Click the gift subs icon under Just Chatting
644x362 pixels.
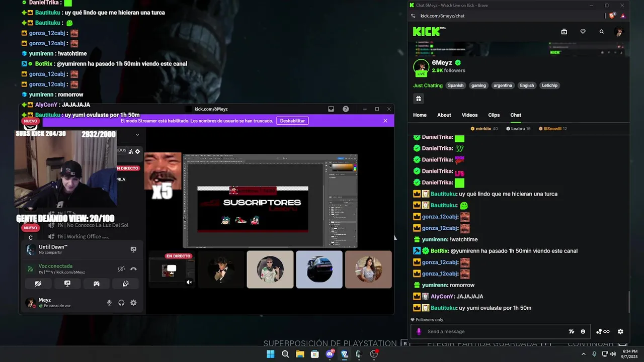point(418,99)
